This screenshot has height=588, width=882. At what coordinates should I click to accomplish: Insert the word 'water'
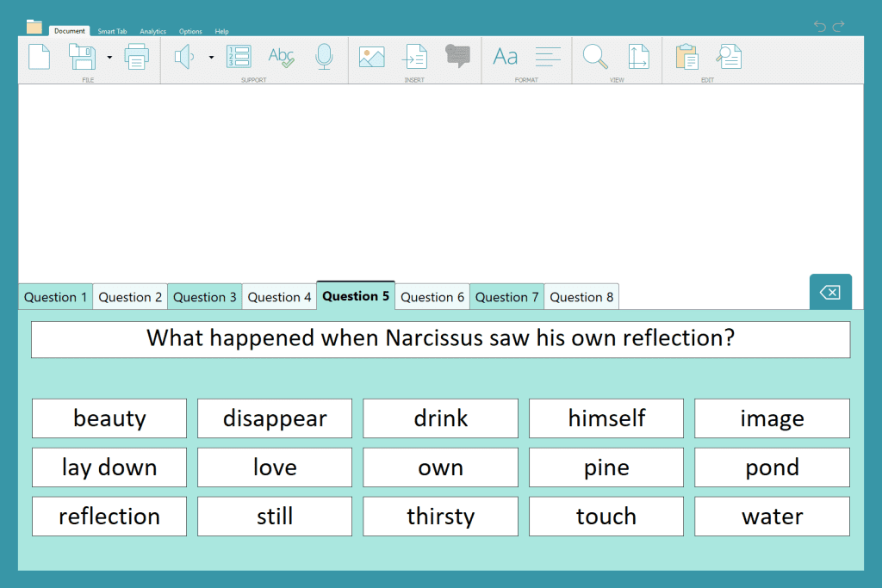click(772, 516)
